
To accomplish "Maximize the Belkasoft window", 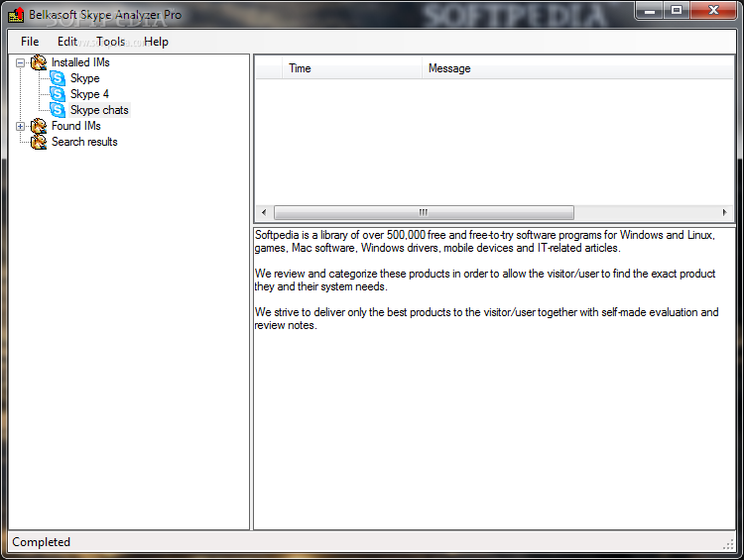I will click(677, 11).
